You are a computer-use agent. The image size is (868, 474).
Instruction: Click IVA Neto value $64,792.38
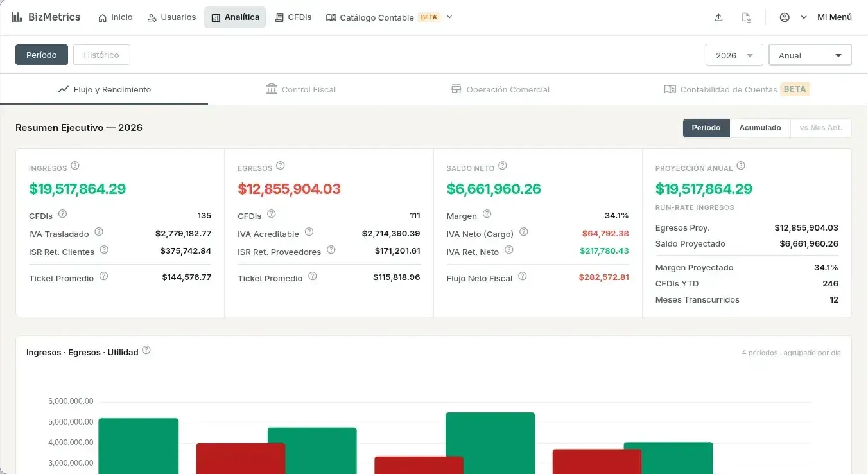coord(605,233)
